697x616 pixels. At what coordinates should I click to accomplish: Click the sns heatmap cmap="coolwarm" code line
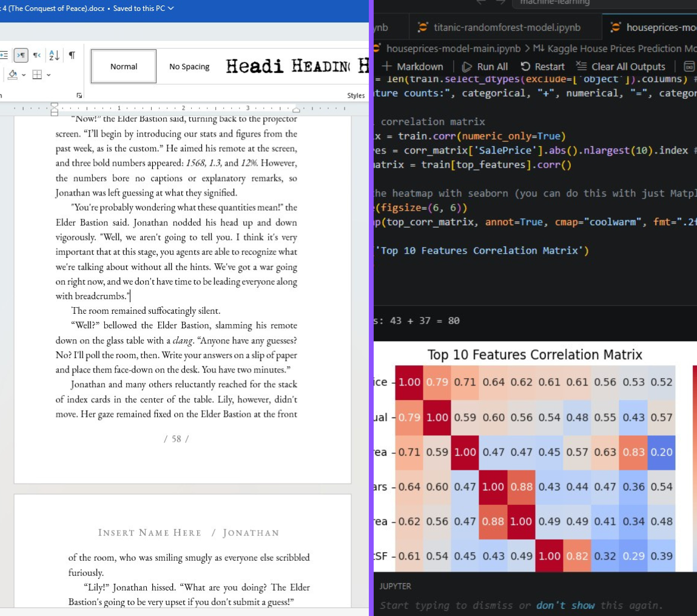pyautogui.click(x=535, y=222)
